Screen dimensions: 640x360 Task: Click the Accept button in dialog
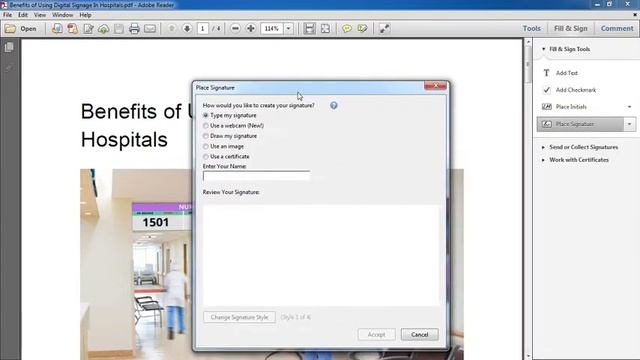(376, 335)
